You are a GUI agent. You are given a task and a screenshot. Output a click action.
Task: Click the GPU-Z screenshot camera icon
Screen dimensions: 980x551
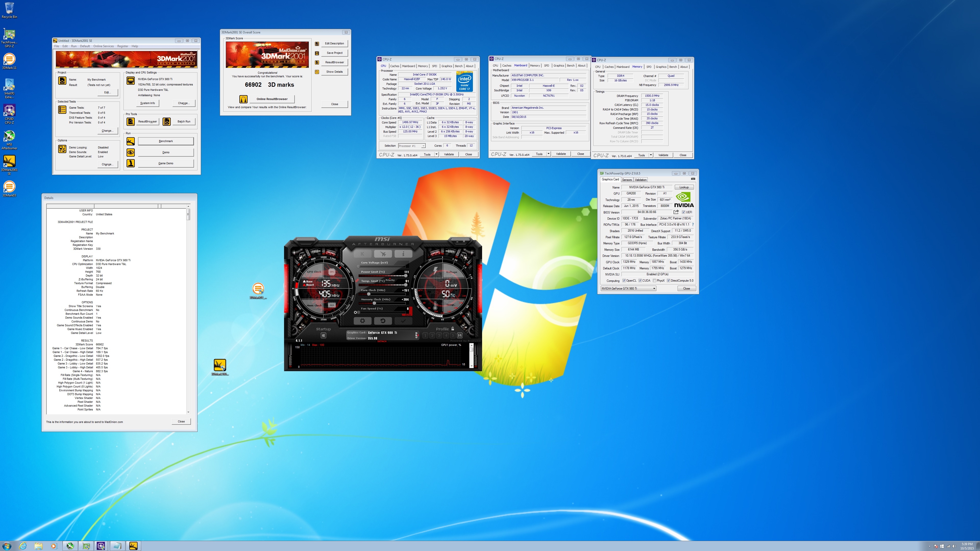pyautogui.click(x=693, y=179)
